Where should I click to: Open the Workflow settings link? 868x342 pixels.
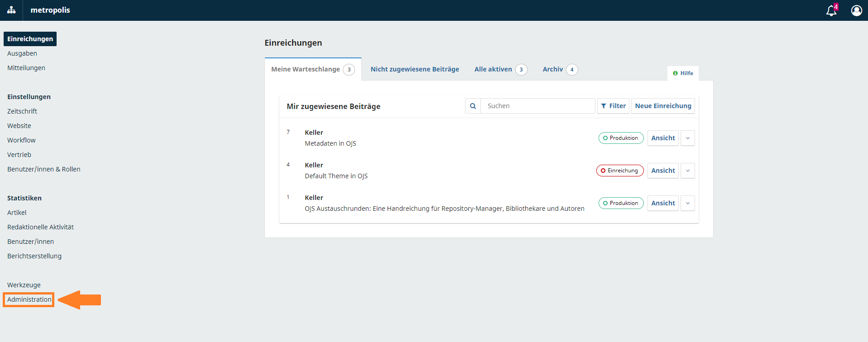point(21,140)
